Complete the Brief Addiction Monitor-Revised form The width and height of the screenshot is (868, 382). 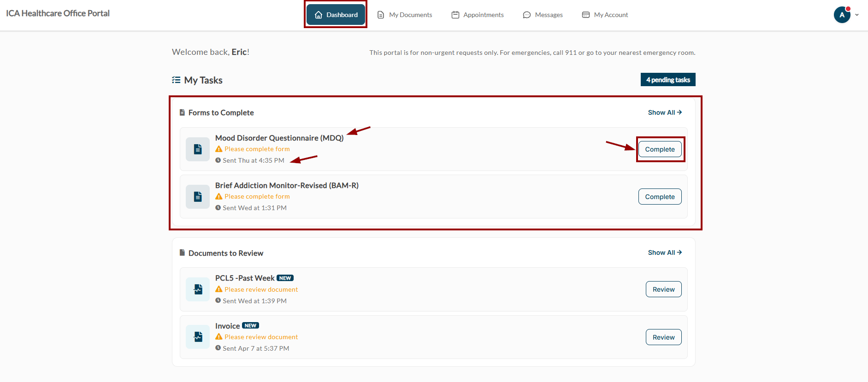(x=660, y=197)
